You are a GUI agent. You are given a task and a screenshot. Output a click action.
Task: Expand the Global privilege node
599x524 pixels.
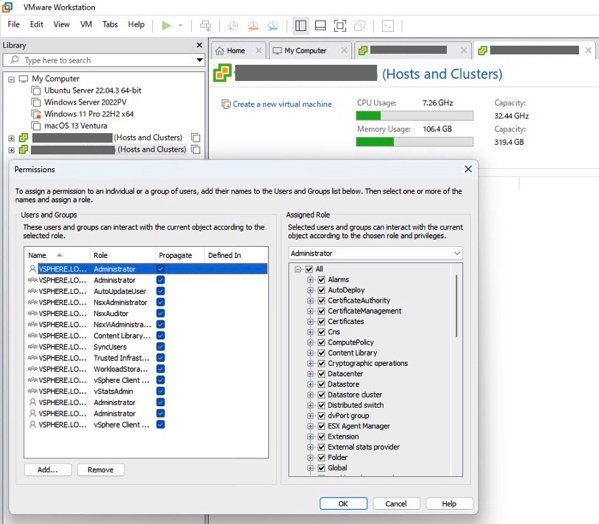tap(310, 468)
